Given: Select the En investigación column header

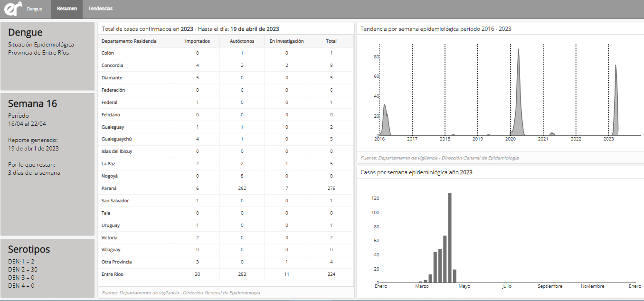Looking at the screenshot, I should tap(286, 41).
